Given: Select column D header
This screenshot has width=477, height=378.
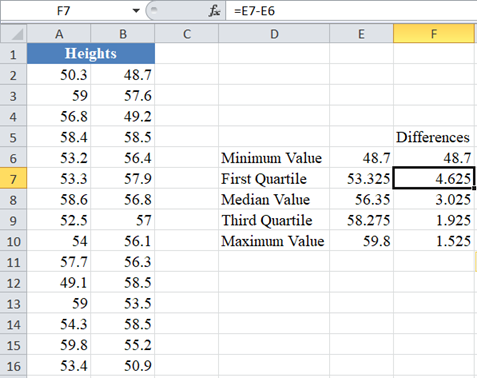Looking at the screenshot, I should tap(274, 34).
